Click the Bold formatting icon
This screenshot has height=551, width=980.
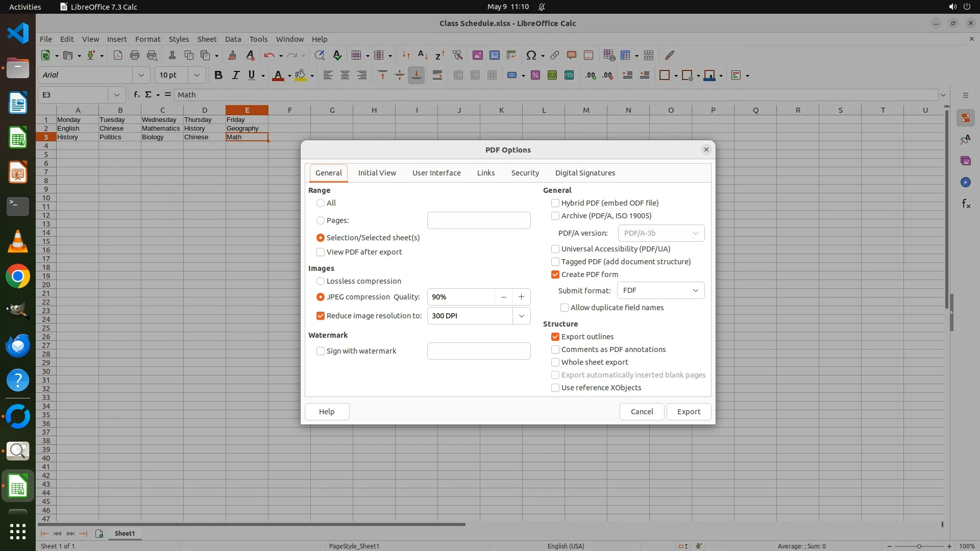(x=218, y=75)
